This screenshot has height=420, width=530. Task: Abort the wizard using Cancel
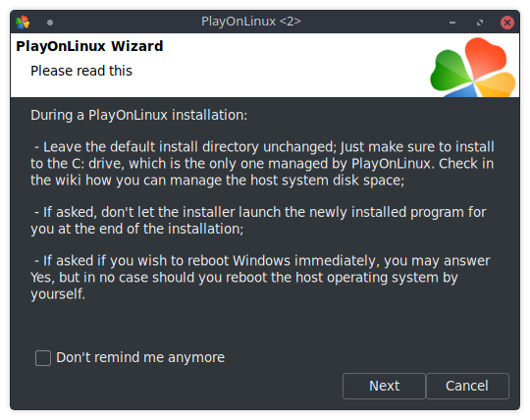467,386
